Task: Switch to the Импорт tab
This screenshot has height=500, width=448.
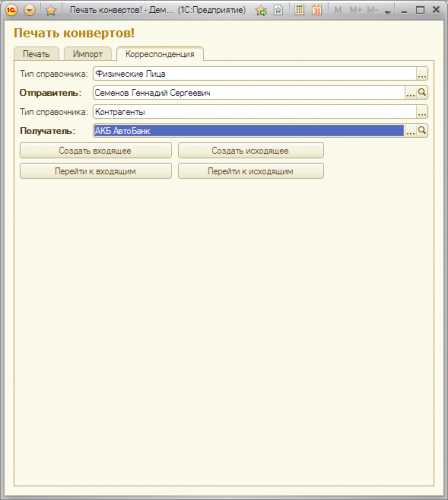Action: (x=88, y=54)
